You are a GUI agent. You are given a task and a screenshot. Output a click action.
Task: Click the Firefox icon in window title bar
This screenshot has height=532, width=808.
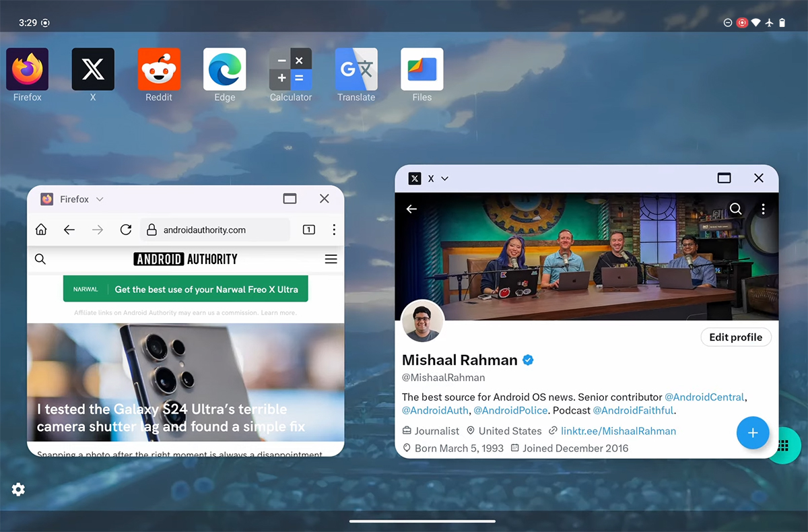click(47, 199)
